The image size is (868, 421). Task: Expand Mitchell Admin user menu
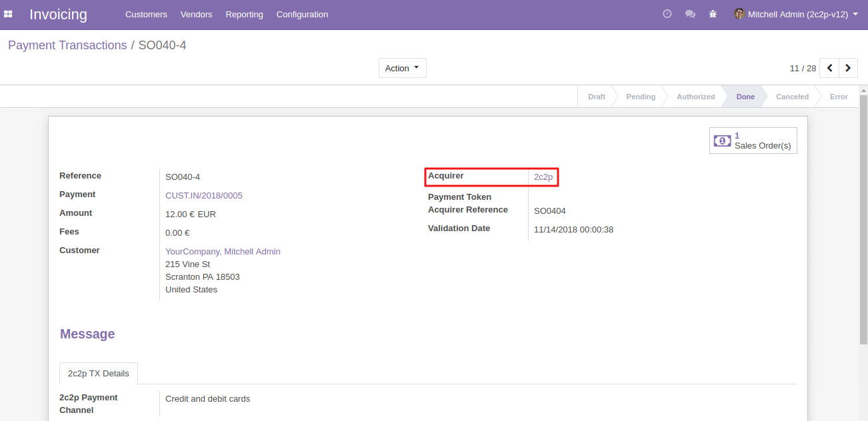point(796,14)
